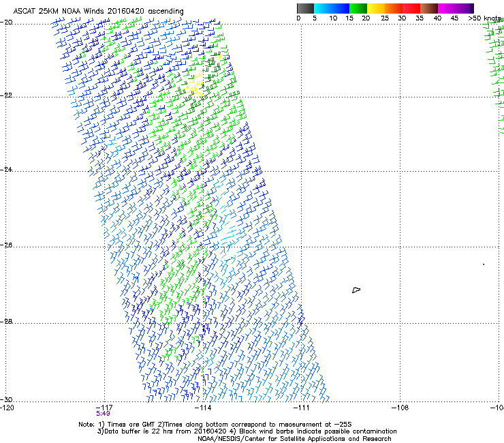Viewport: 504px width, 443px height.
Task: Click the dark purple 45-50 knots legend segment
Action: [464, 8]
